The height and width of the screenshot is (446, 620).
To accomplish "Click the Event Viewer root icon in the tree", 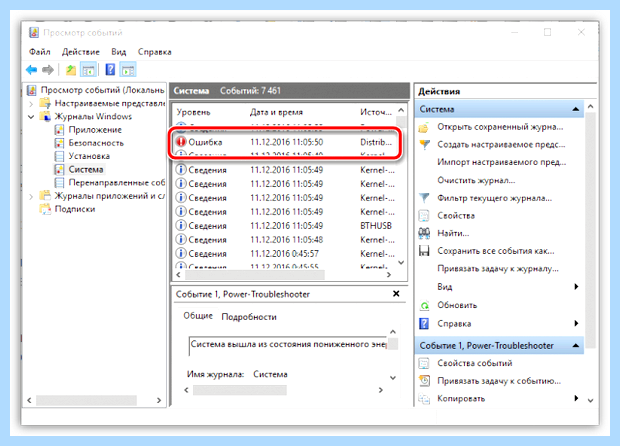I will (x=32, y=90).
